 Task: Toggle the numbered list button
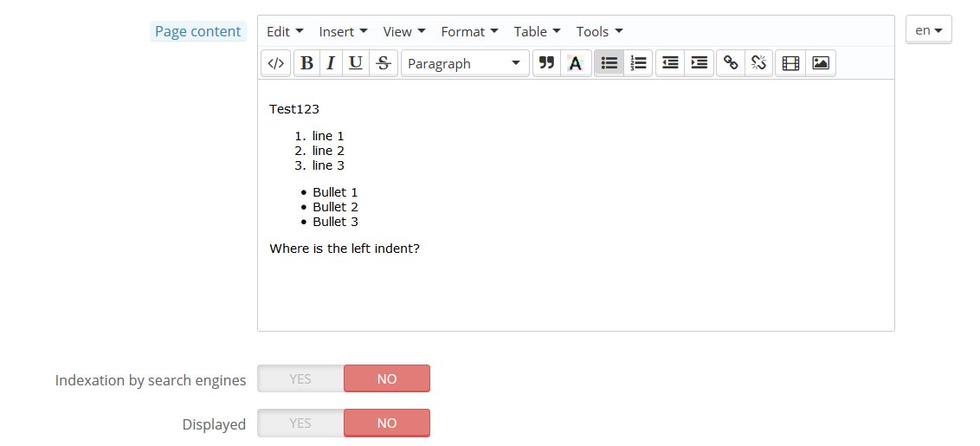click(638, 63)
